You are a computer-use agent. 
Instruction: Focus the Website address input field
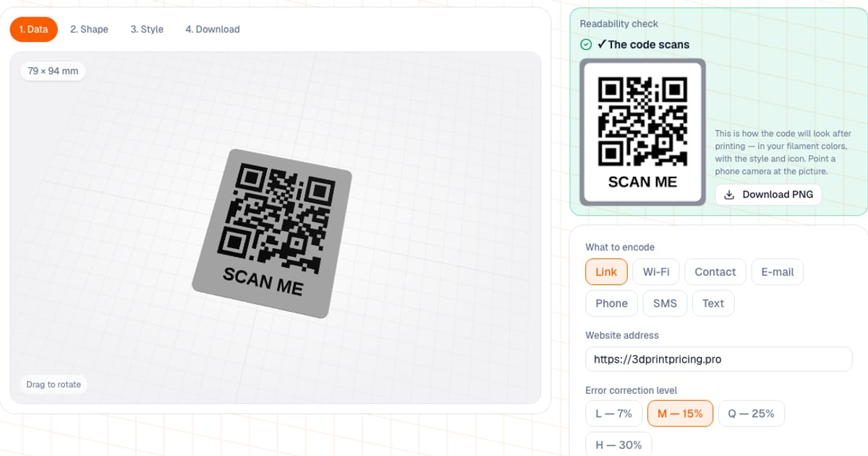[x=719, y=359]
